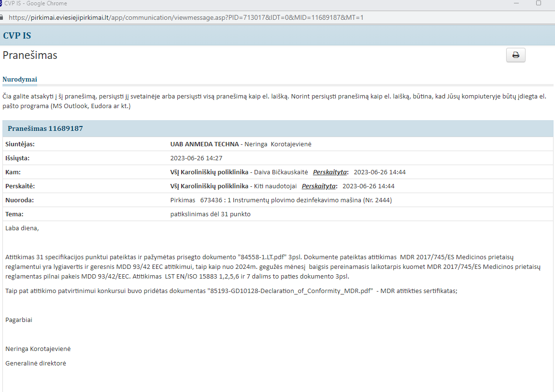Open Perskaityta link for Kiti naudotojai
555x392 pixels.
pos(319,186)
